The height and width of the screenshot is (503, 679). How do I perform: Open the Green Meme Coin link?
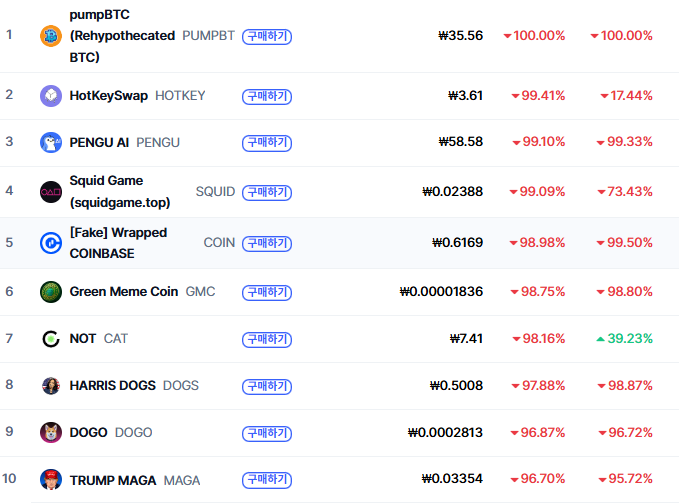click(123, 292)
